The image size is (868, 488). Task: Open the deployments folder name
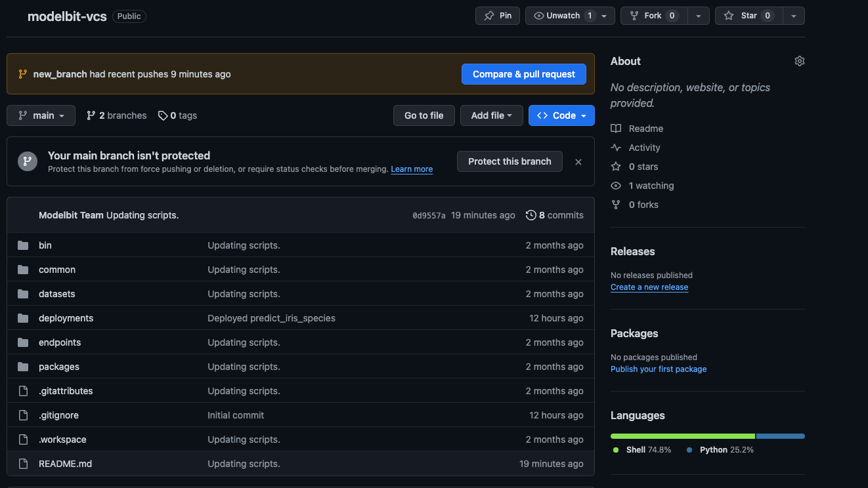66,318
